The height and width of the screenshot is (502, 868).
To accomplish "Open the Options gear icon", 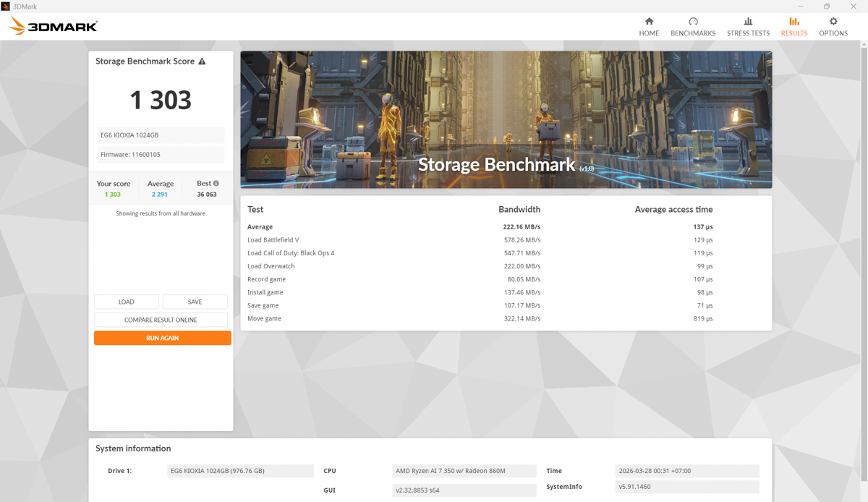I will click(833, 22).
